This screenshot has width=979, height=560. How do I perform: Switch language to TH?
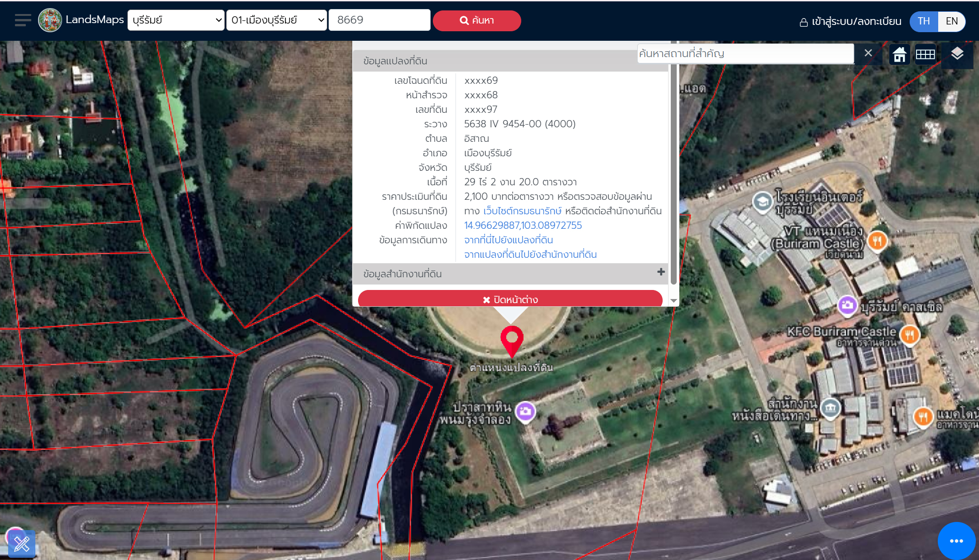[x=924, y=21]
